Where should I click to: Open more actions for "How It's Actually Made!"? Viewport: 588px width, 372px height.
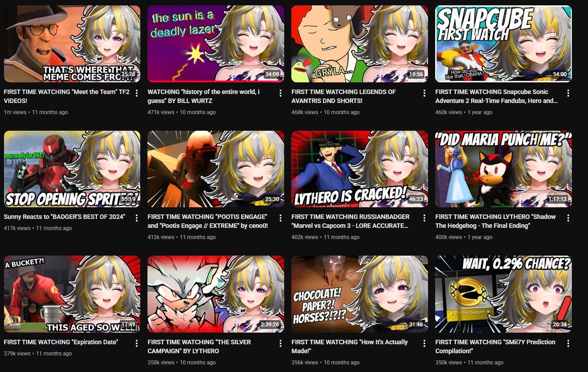424,343
